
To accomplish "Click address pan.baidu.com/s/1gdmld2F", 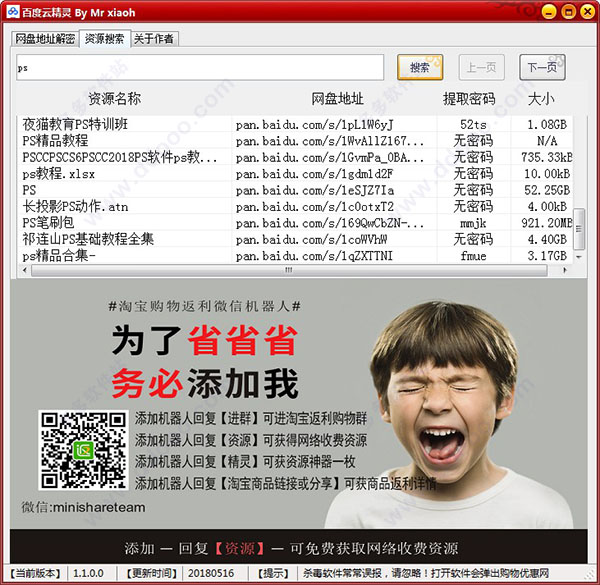I will (x=315, y=174).
